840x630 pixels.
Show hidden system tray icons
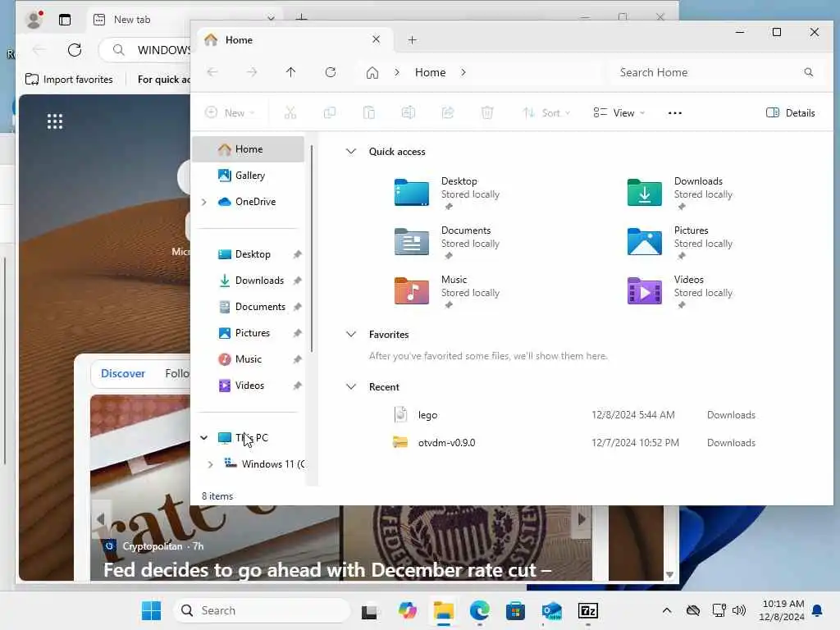(x=666, y=610)
